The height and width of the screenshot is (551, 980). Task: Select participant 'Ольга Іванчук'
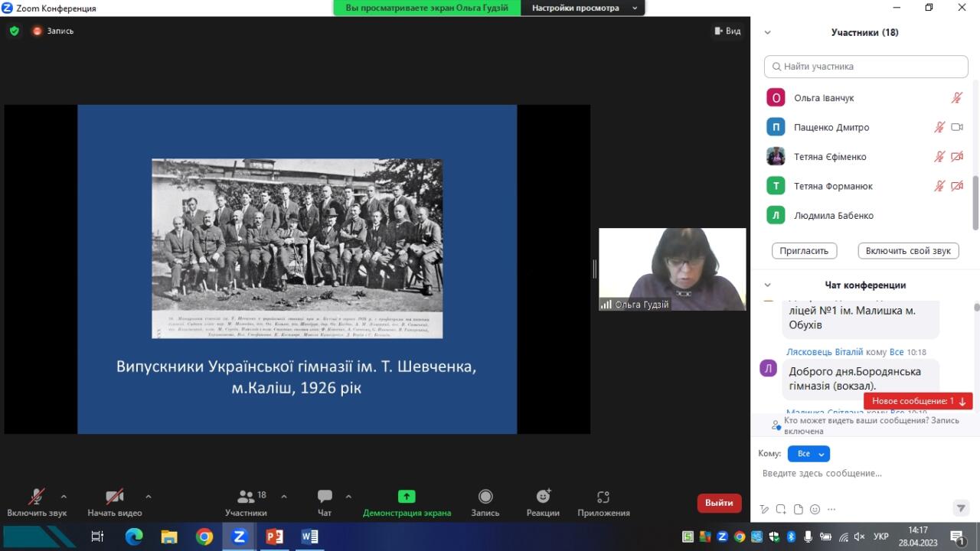tap(824, 98)
